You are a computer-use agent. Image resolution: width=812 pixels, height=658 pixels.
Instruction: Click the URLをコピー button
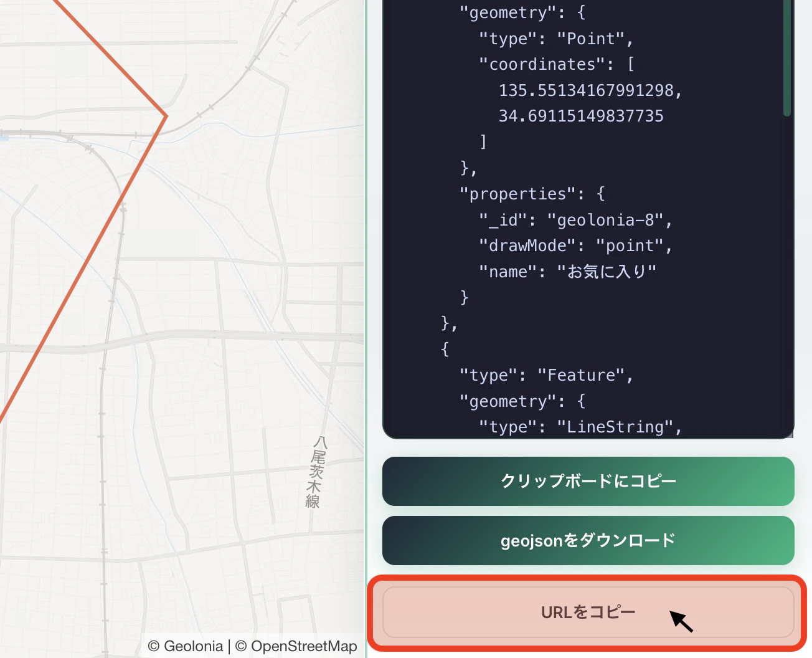[588, 612]
